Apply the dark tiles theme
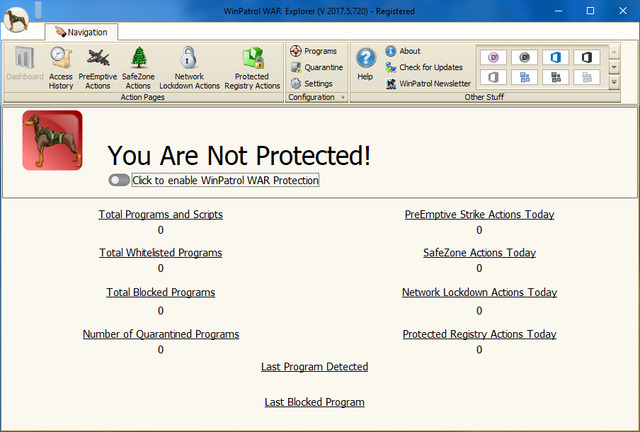640x432 pixels. [556, 77]
